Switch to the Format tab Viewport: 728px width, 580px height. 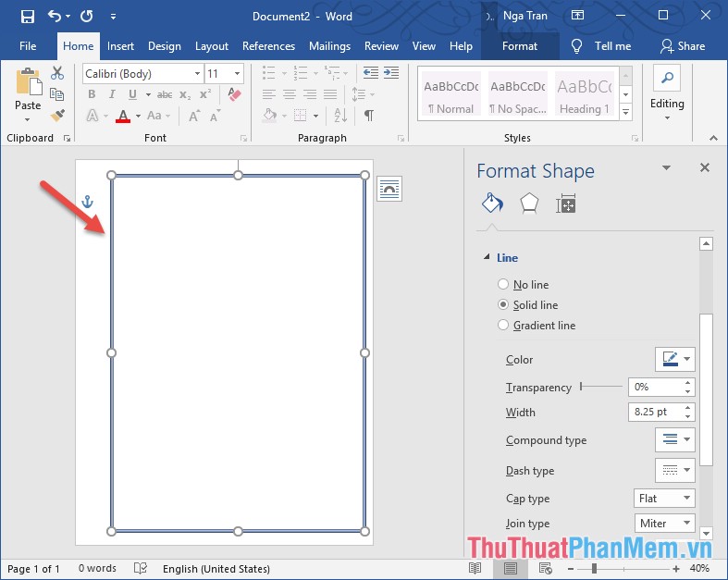520,46
